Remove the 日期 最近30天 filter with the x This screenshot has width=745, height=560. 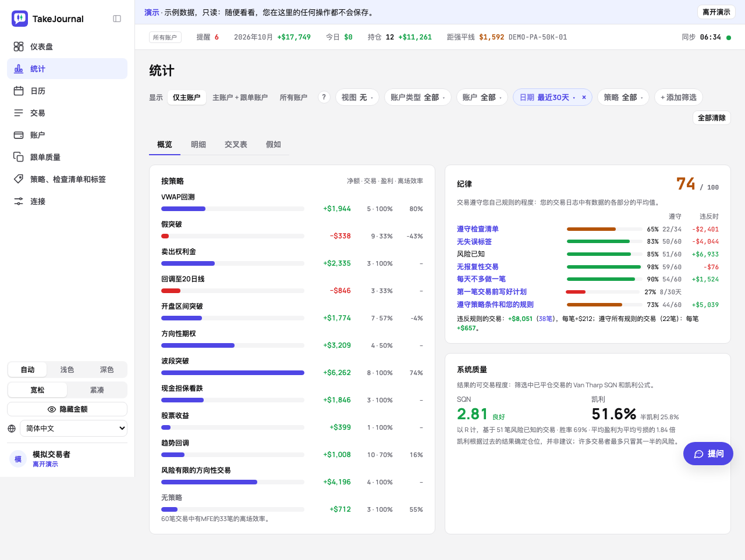click(584, 98)
